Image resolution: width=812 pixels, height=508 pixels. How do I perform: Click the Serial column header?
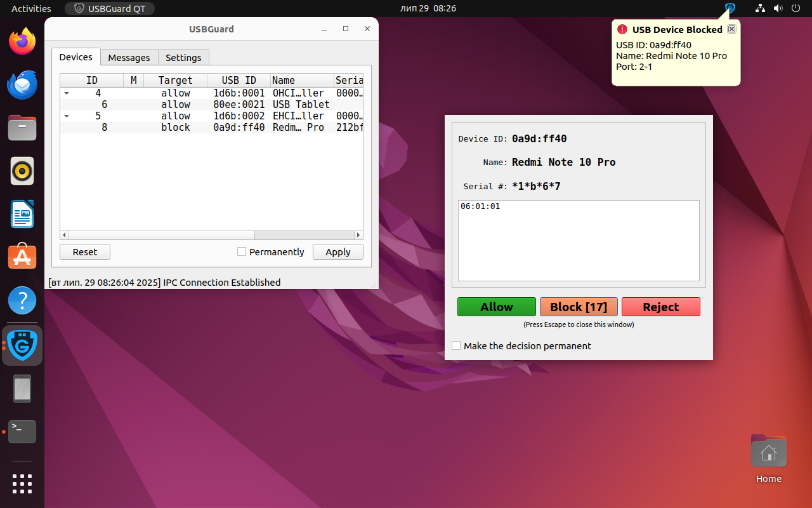point(349,80)
